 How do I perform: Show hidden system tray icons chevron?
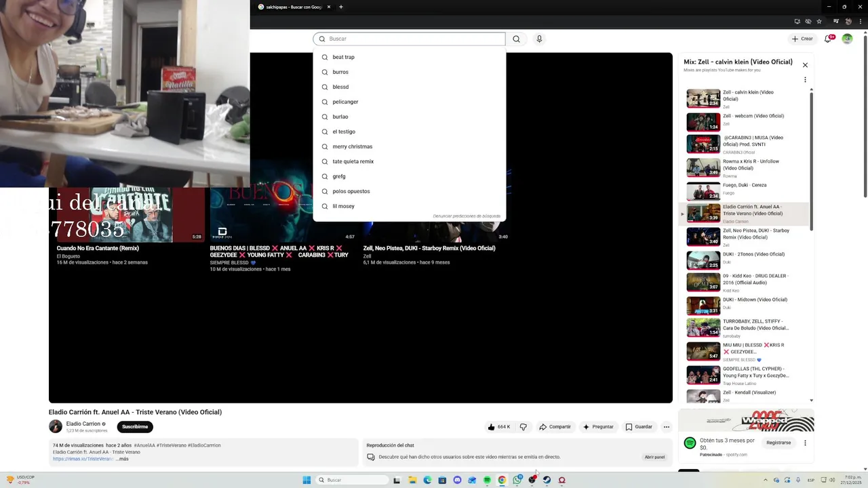pos(766,480)
